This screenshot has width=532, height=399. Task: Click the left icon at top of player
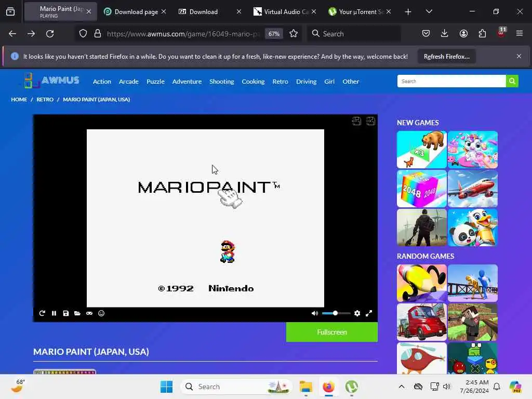[356, 121]
